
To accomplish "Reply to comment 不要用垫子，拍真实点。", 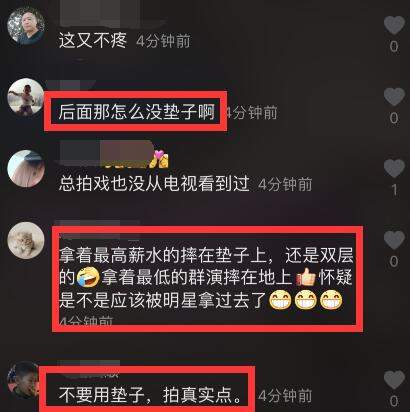I will (x=150, y=395).
